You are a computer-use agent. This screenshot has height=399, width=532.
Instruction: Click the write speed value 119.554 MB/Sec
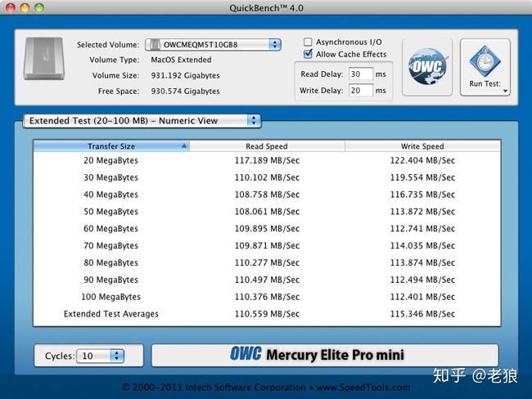coord(422,177)
